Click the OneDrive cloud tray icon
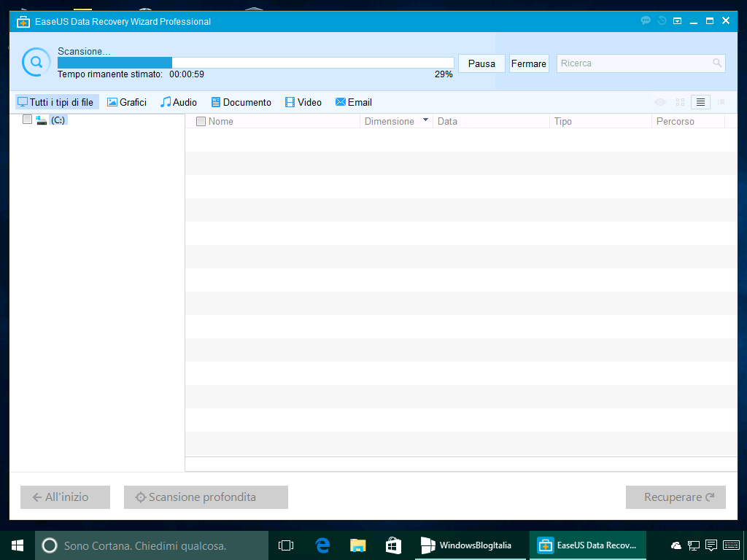747x560 pixels. 676,545
